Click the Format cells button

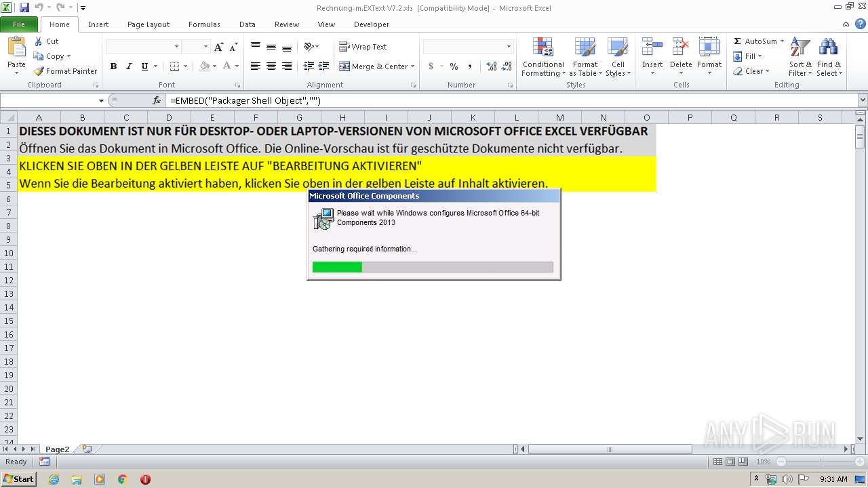pos(709,58)
